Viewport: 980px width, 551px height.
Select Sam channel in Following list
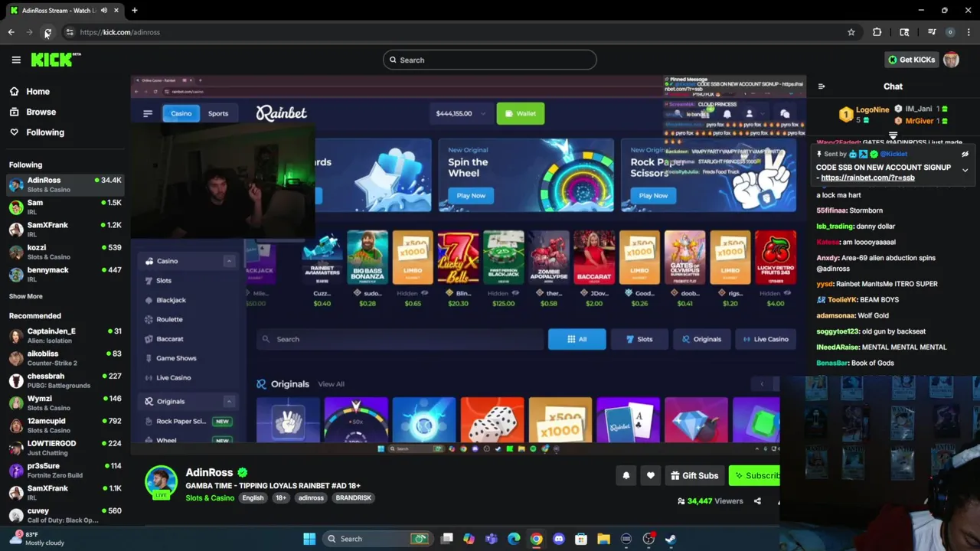[x=65, y=207]
